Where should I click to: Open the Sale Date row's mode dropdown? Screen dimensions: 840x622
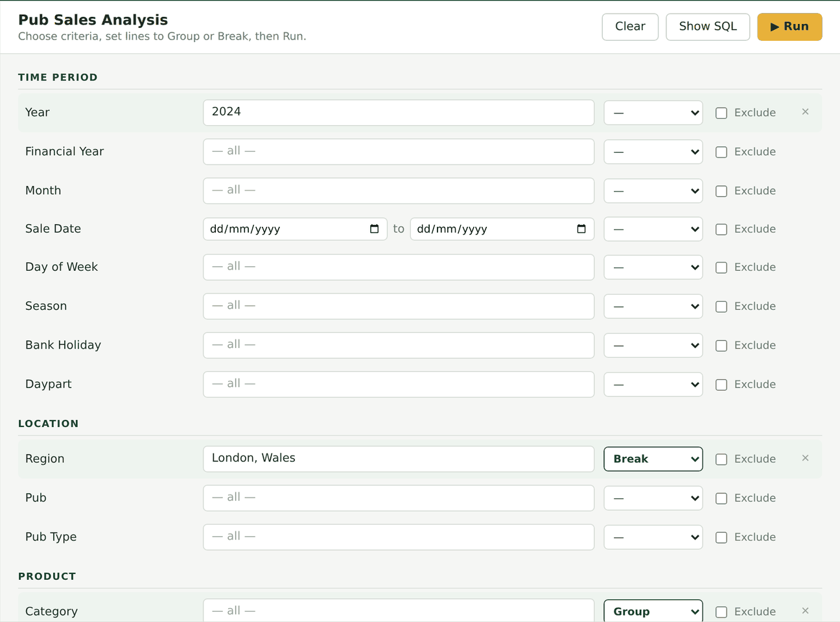(x=653, y=229)
